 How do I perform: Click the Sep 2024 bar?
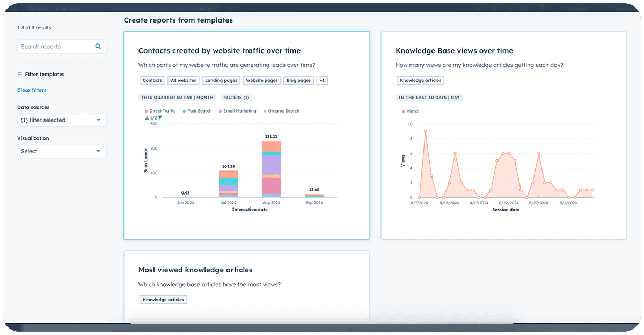tap(314, 196)
